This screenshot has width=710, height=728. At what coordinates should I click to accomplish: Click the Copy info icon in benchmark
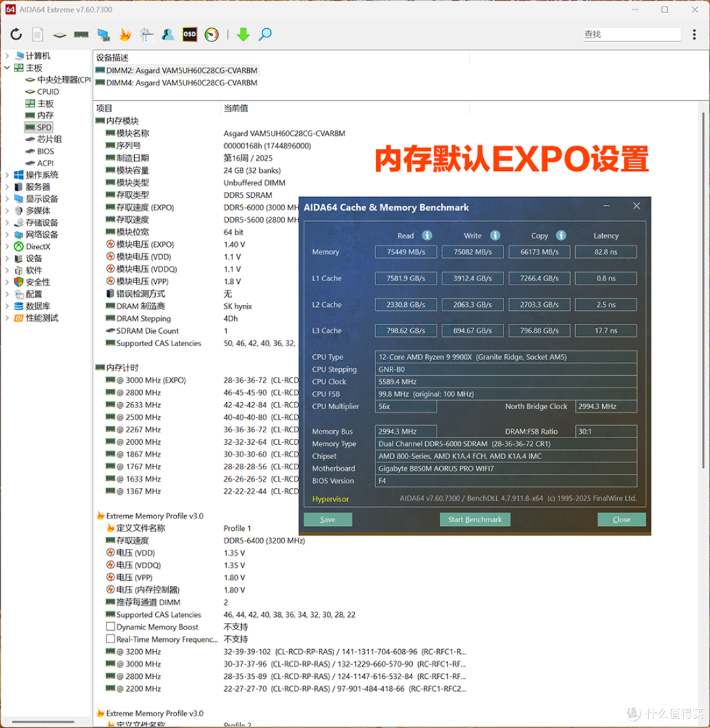pyautogui.click(x=561, y=235)
